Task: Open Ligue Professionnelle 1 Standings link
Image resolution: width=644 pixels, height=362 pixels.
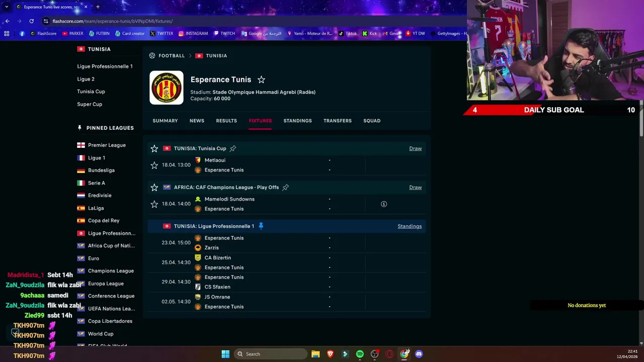Action: click(410, 226)
